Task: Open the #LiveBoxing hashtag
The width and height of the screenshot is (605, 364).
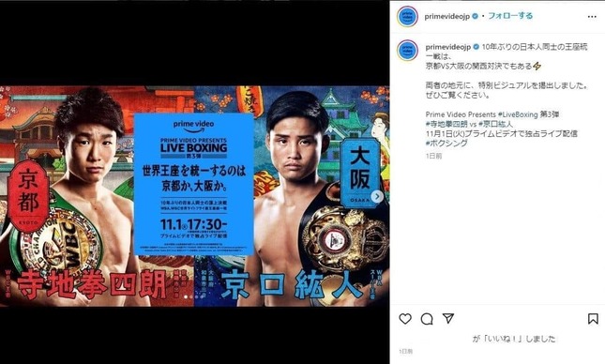Action: 518,114
